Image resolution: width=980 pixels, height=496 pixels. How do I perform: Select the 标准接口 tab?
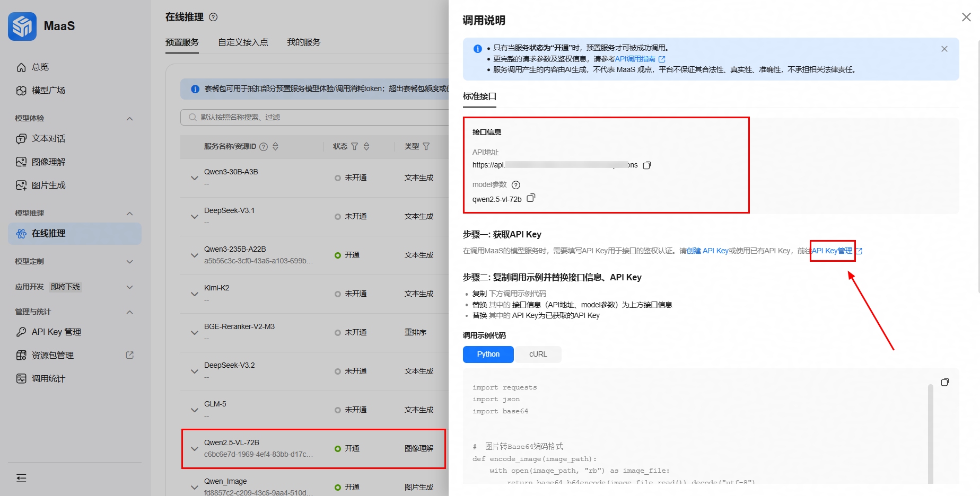point(479,96)
